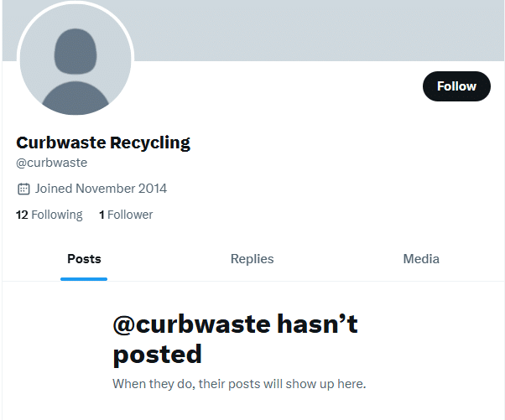
Task: Click the gray header banner image
Action: pyautogui.click(x=319, y=30)
